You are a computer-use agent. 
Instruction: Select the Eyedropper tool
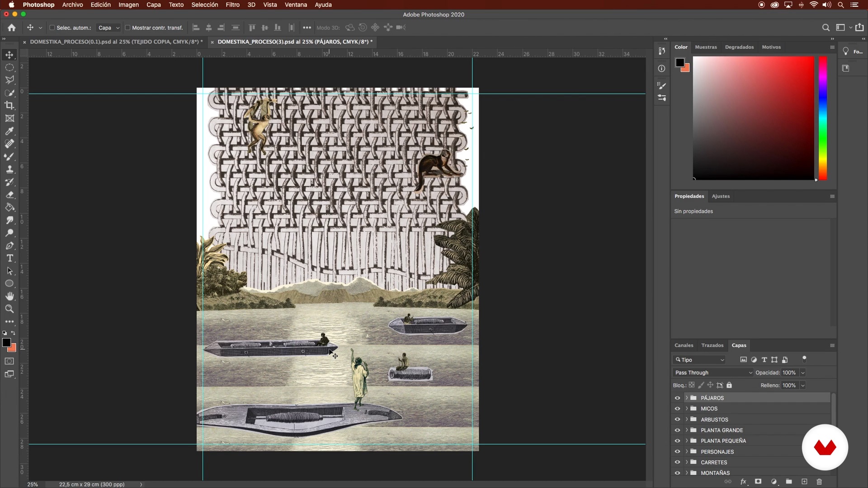pos(9,131)
